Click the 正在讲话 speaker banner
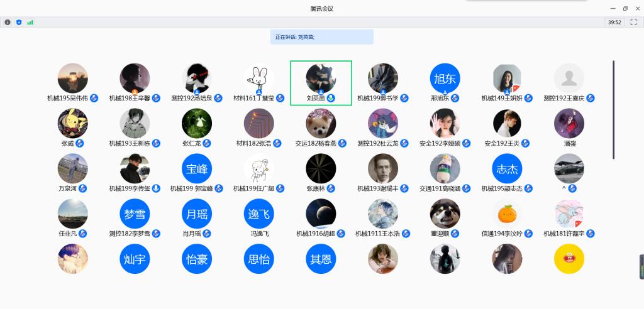644x309 pixels. (x=322, y=37)
